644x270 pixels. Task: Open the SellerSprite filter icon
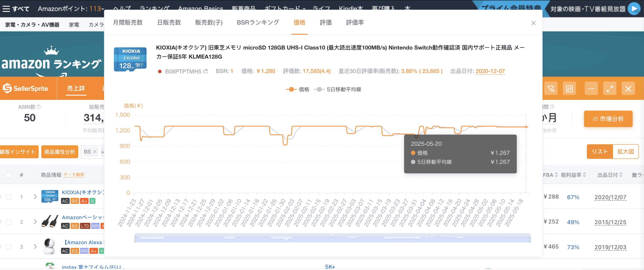pyautogui.click(x=551, y=88)
